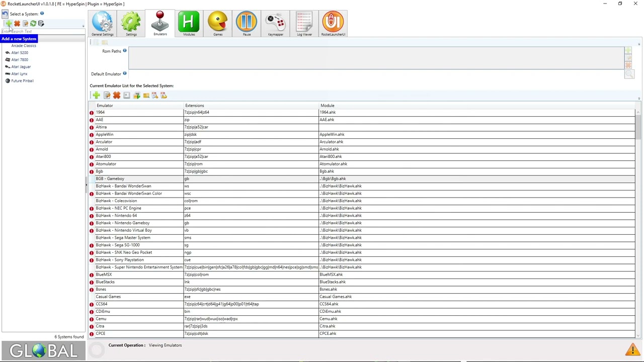
Task: Click the green plus Add Emulator icon
Action: [96, 96]
